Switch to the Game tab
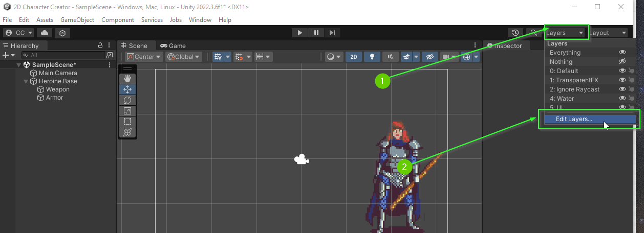 click(x=173, y=45)
